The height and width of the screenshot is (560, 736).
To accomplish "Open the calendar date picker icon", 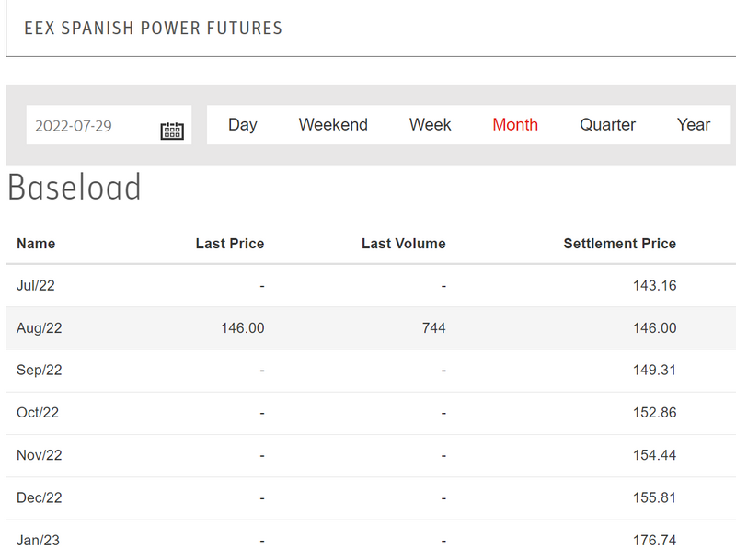I will tap(172, 130).
